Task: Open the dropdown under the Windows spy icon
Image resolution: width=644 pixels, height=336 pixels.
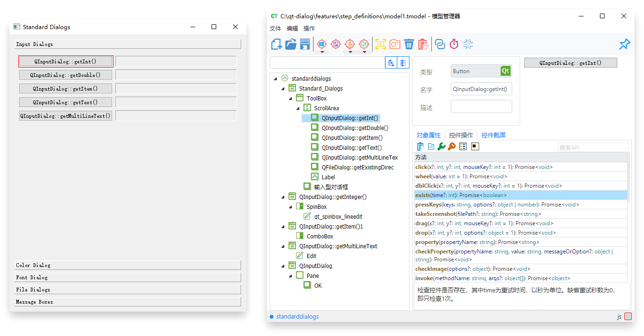Action: click(x=322, y=51)
